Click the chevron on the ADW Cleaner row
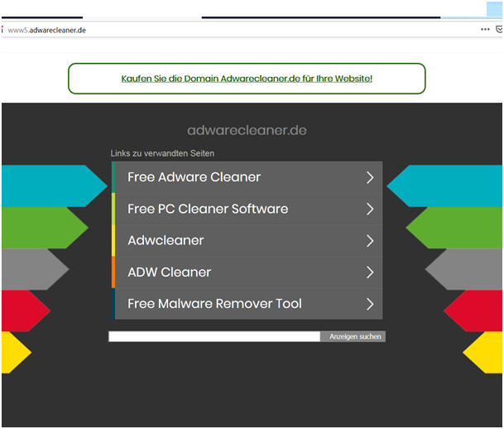 coord(370,272)
